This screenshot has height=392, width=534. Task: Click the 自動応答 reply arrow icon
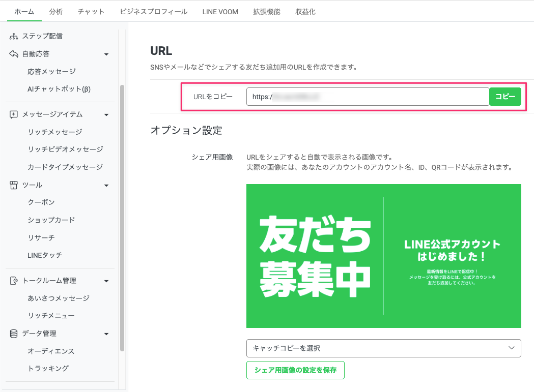click(x=14, y=54)
